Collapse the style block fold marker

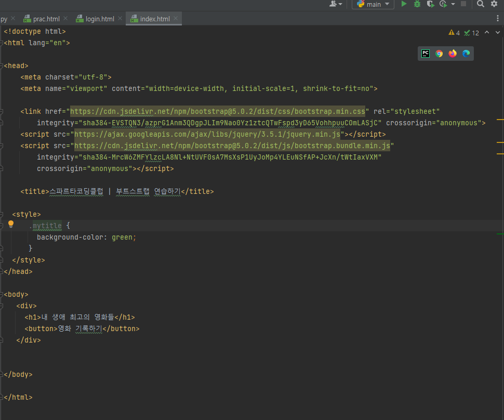click(2, 214)
